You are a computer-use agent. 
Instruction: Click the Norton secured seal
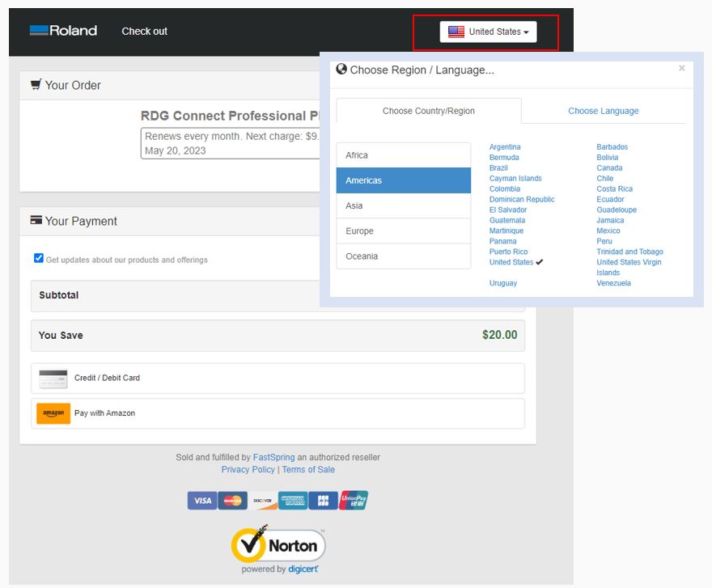(x=278, y=549)
